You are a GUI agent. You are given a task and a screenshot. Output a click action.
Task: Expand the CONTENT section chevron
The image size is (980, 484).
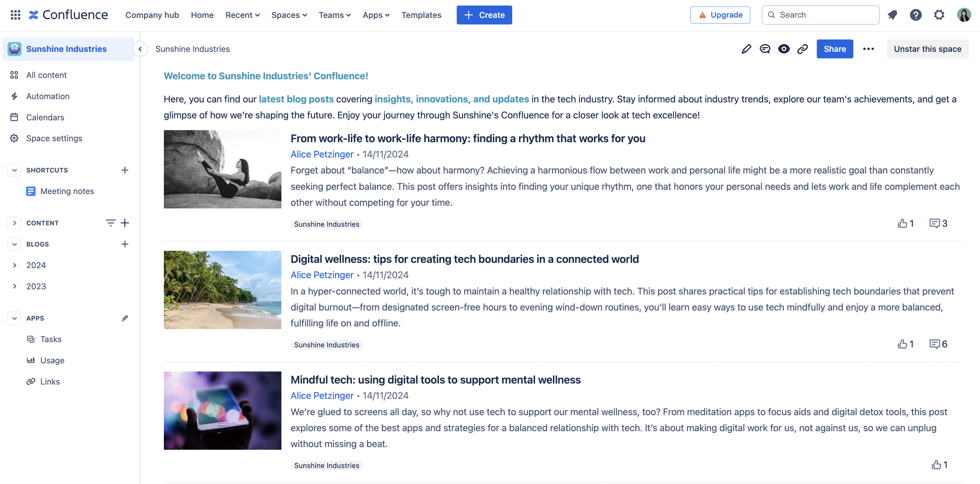[14, 223]
